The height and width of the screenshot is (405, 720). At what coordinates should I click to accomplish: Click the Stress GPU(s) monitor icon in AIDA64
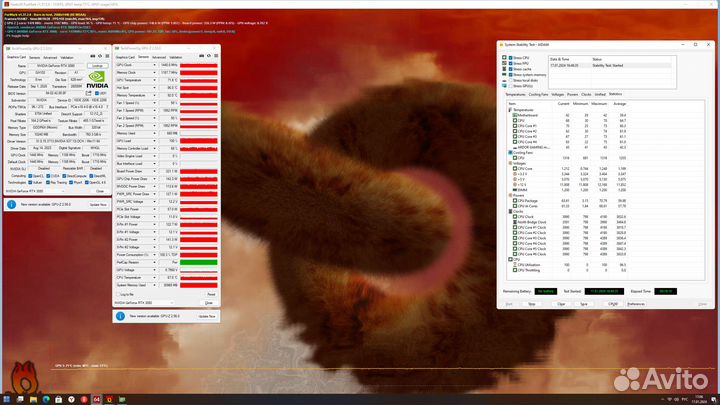pos(504,86)
